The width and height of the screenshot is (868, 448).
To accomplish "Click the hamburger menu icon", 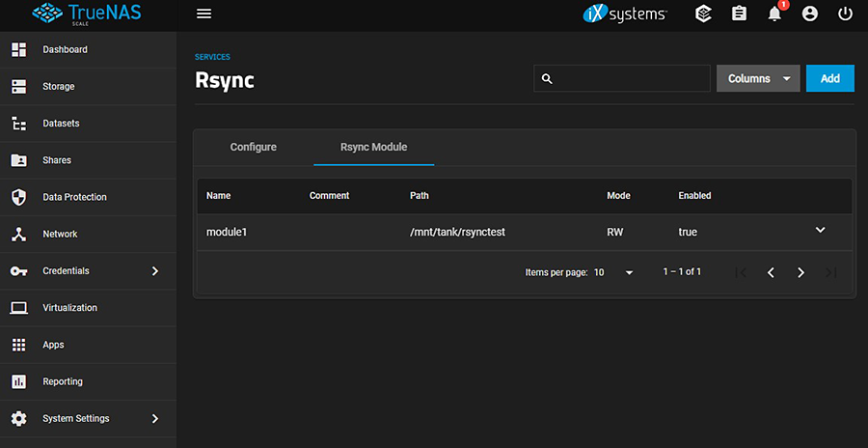I will [203, 14].
